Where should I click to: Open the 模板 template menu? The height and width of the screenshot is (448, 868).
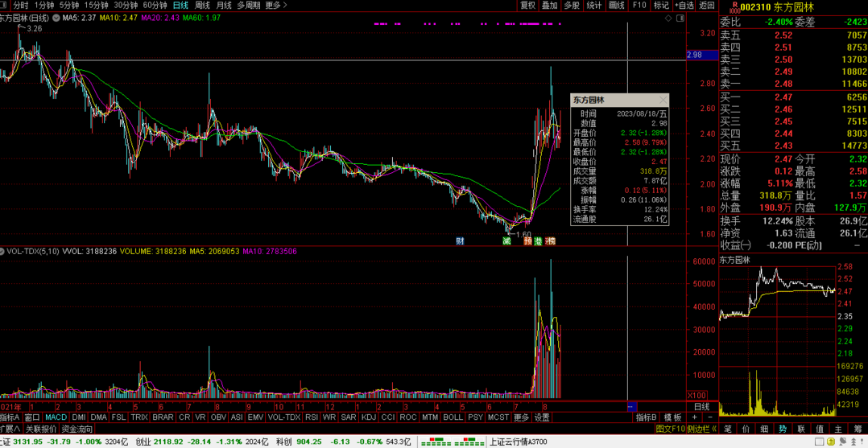point(672,417)
